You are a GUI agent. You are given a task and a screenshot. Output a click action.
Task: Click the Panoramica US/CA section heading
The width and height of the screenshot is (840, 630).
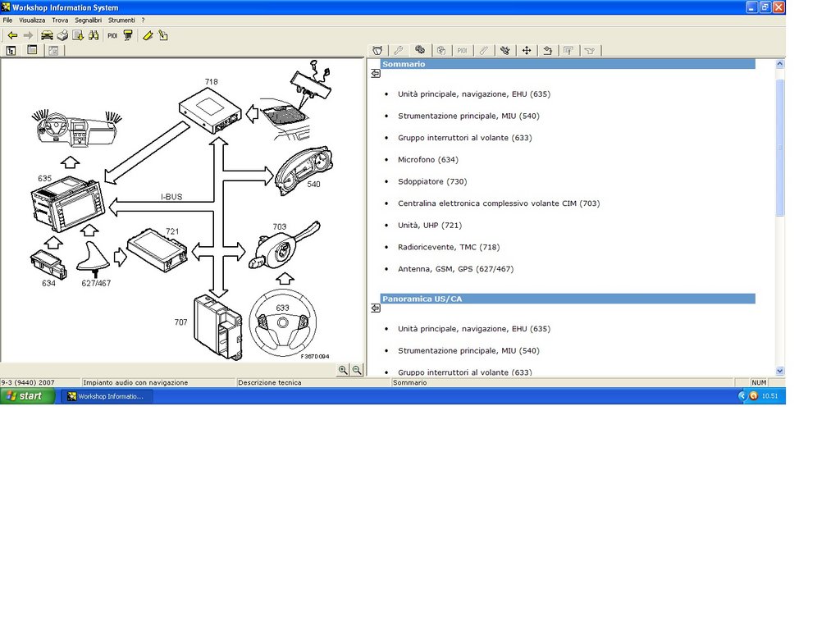coord(422,299)
